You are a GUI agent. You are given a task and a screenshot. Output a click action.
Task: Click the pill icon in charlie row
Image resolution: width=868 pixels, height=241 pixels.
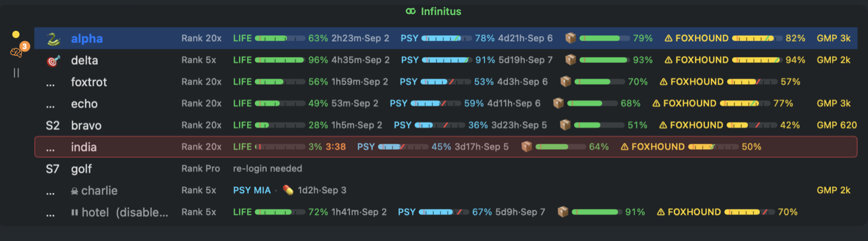(288, 190)
